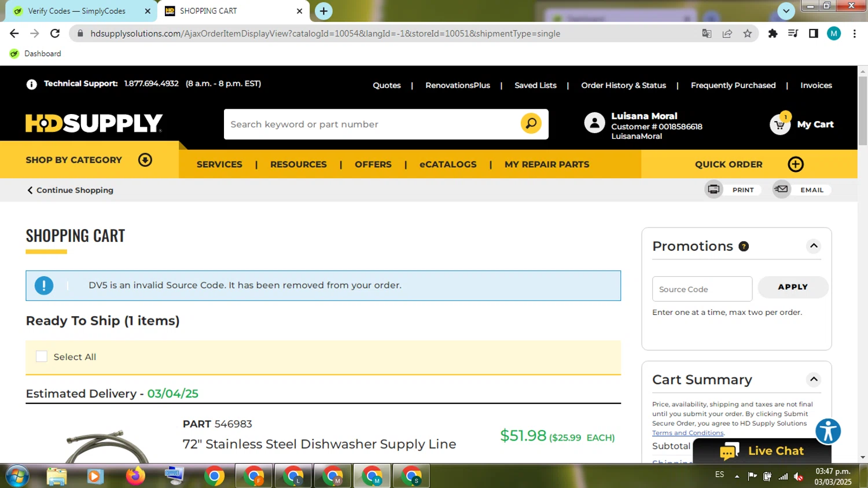The width and height of the screenshot is (868, 488).
Task: Open Chrome profile M avatar
Action: [x=834, y=34]
